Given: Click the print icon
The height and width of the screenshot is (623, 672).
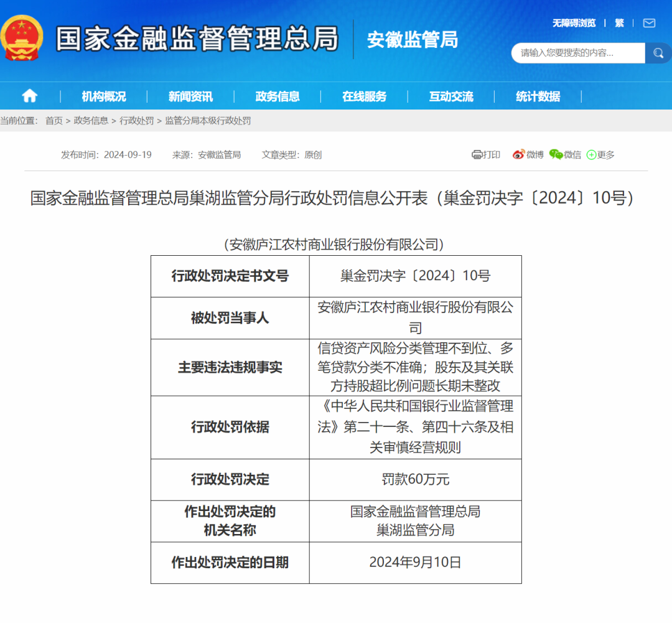Looking at the screenshot, I should pos(477,155).
